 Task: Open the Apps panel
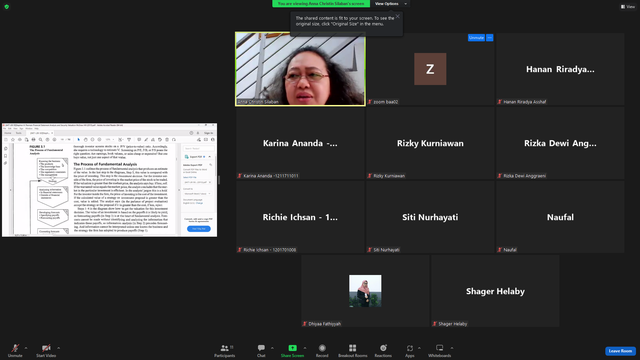pyautogui.click(x=409, y=350)
